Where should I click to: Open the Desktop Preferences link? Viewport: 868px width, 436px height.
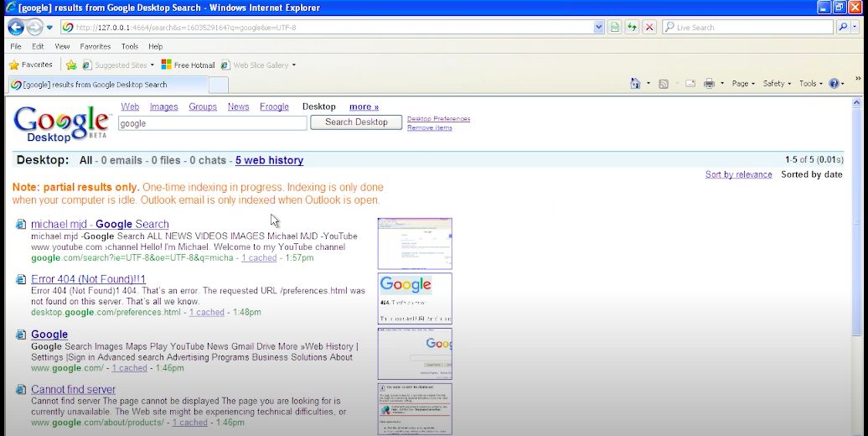point(438,119)
